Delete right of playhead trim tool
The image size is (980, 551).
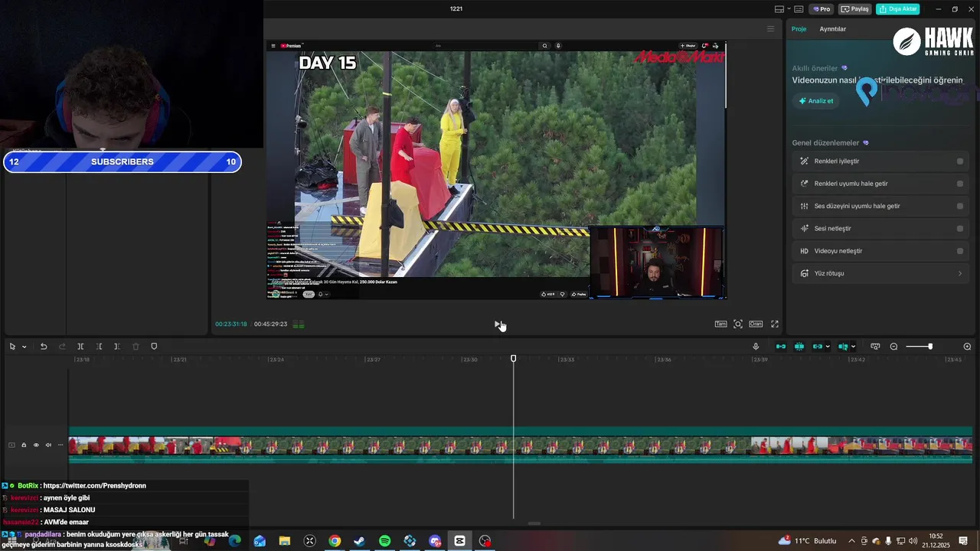pos(117,347)
